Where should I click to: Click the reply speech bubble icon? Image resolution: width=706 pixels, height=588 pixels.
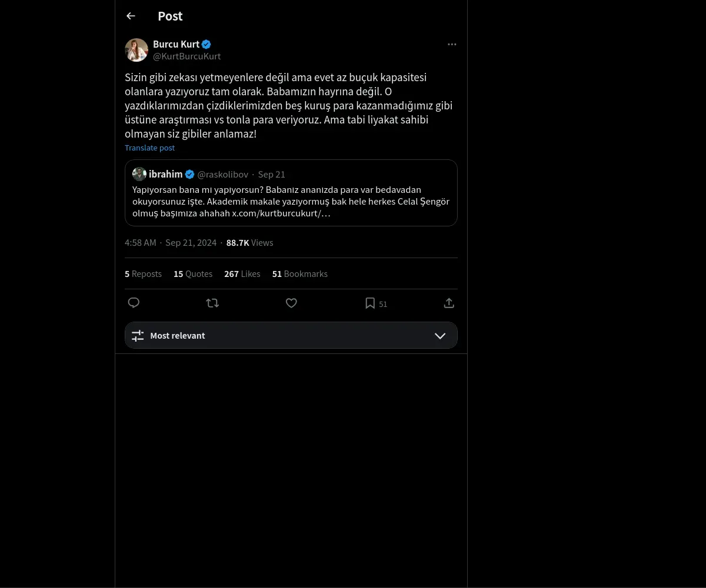click(134, 303)
